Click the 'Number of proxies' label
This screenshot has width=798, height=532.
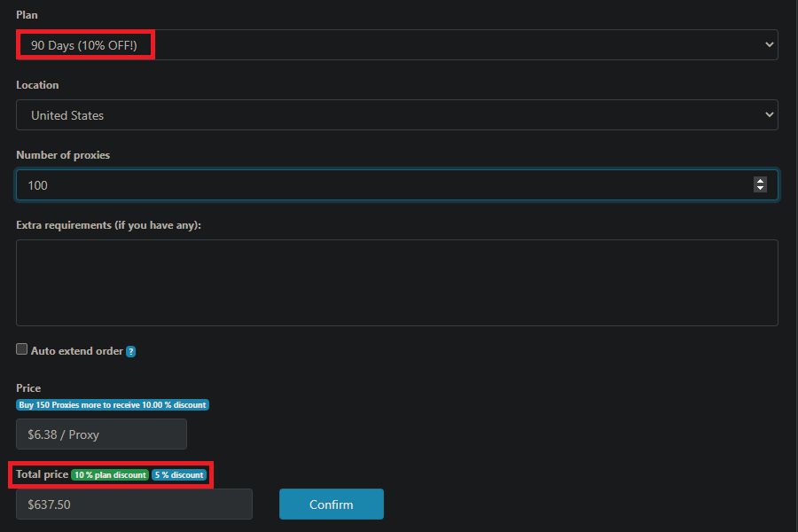(63, 155)
